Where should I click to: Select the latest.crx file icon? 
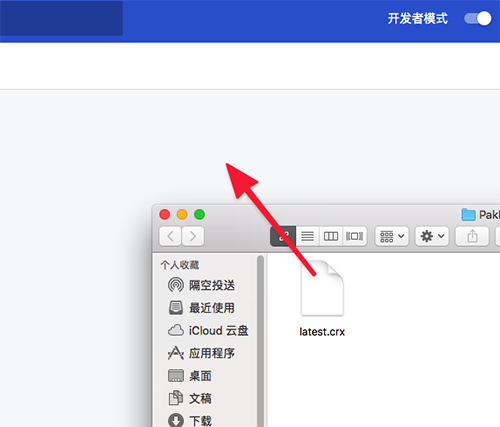[322, 289]
